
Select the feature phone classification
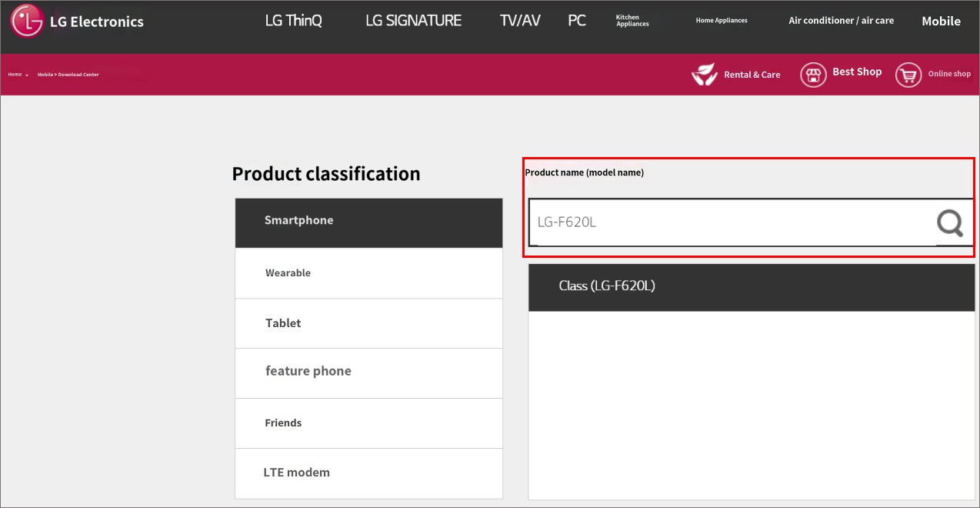click(369, 373)
